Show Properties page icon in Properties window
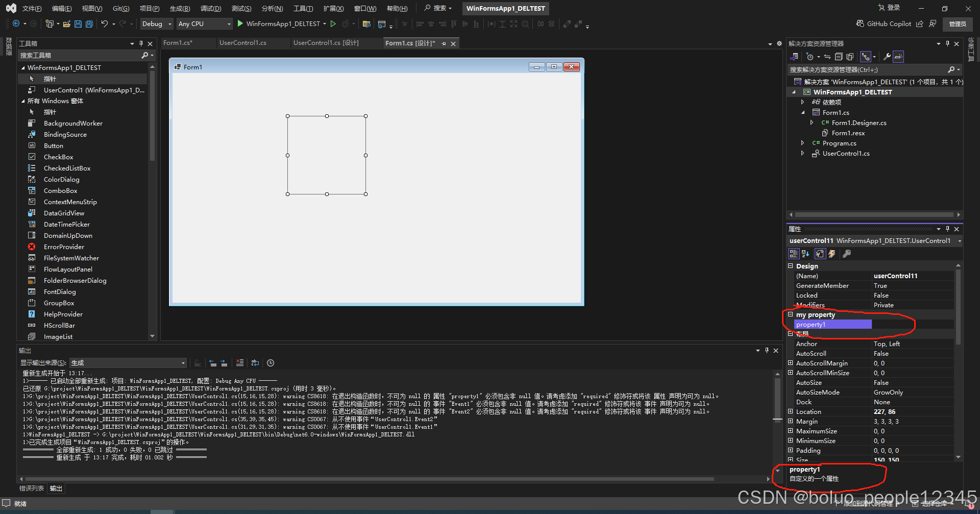980x514 pixels. [x=820, y=254]
